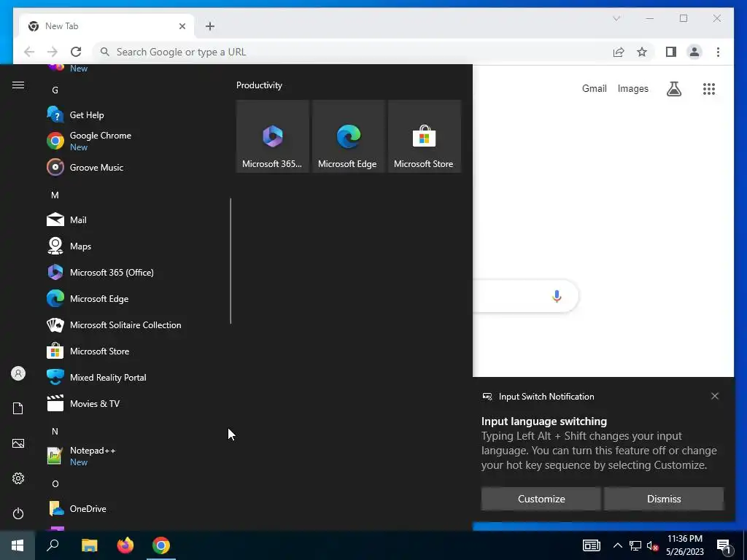The width and height of the screenshot is (747, 560).
Task: Click the Microsoft Store Productivity tile
Action: (x=424, y=136)
